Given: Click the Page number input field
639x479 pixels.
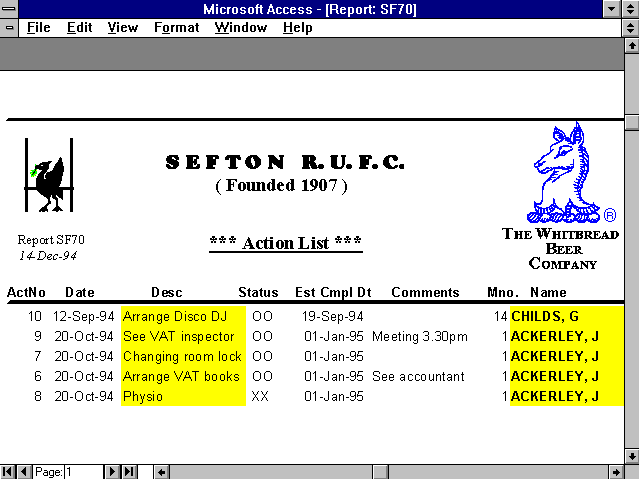Looking at the screenshot, I should click(82, 471).
